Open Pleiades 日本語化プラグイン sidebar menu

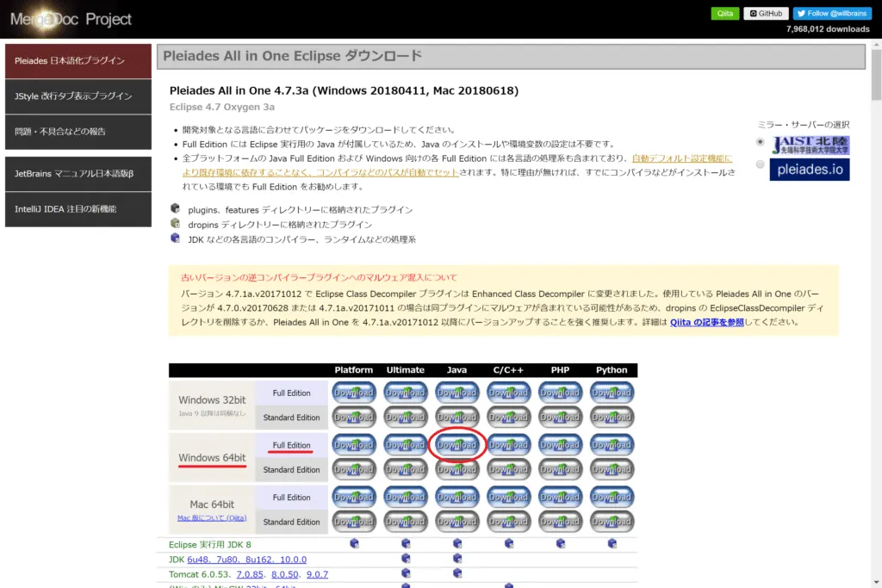[x=78, y=61]
